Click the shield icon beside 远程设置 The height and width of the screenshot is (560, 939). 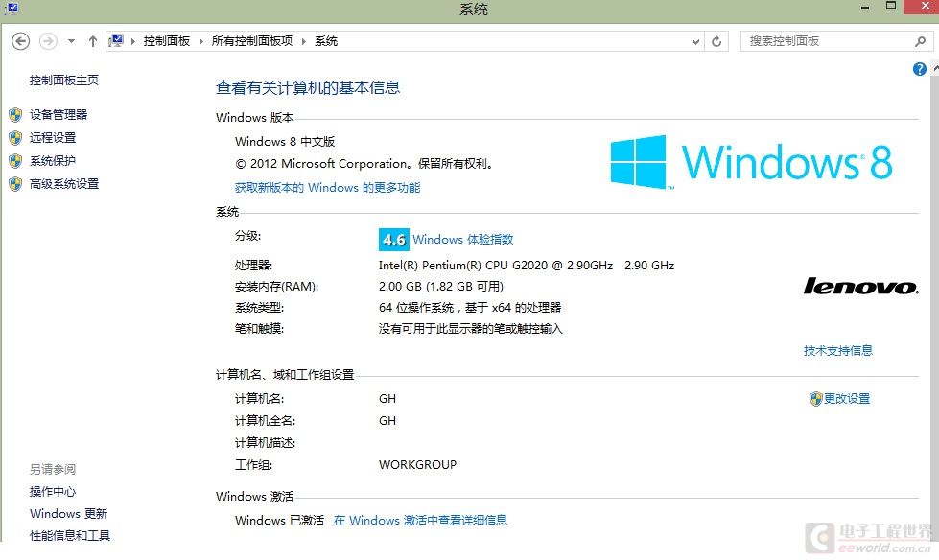click(15, 138)
